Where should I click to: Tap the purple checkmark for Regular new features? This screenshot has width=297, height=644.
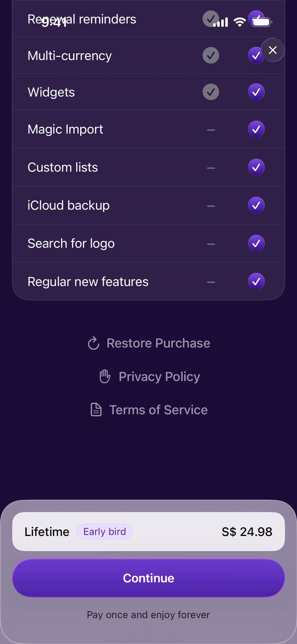[256, 281]
